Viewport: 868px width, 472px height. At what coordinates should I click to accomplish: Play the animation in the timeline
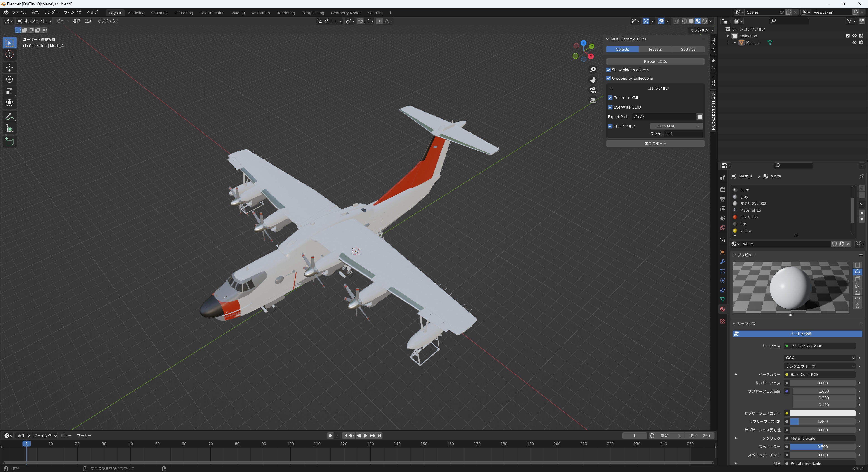(x=365, y=436)
